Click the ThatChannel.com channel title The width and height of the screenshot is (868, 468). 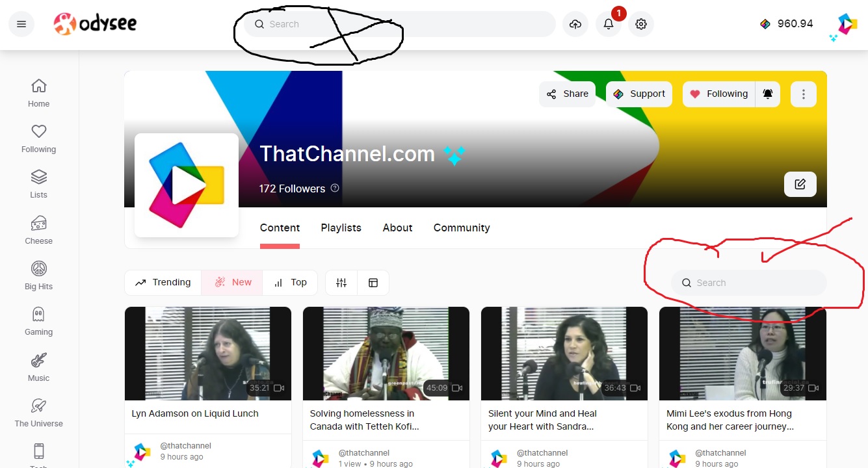click(347, 154)
